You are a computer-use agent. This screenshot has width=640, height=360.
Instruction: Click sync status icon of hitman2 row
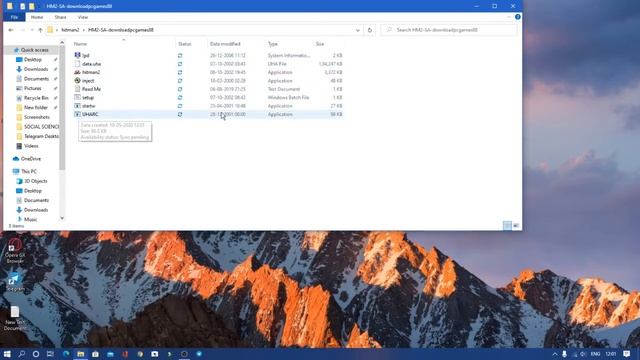[x=180, y=72]
